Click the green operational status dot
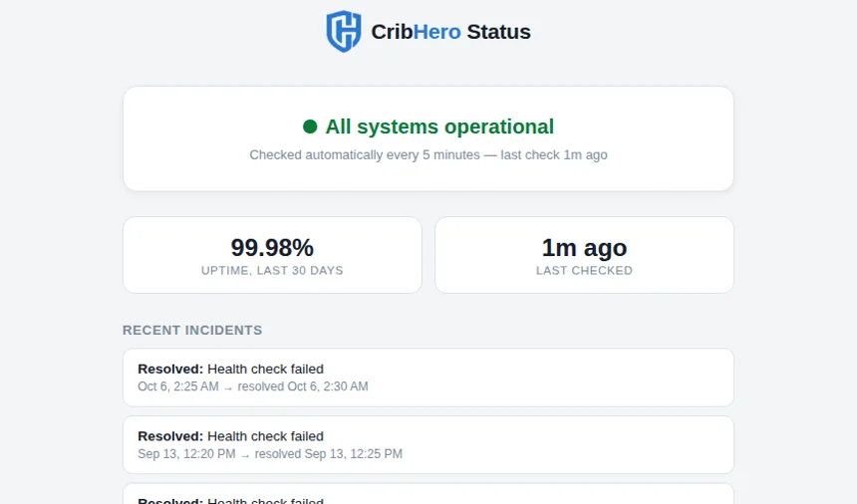Image resolution: width=857 pixels, height=504 pixels. tap(310, 126)
